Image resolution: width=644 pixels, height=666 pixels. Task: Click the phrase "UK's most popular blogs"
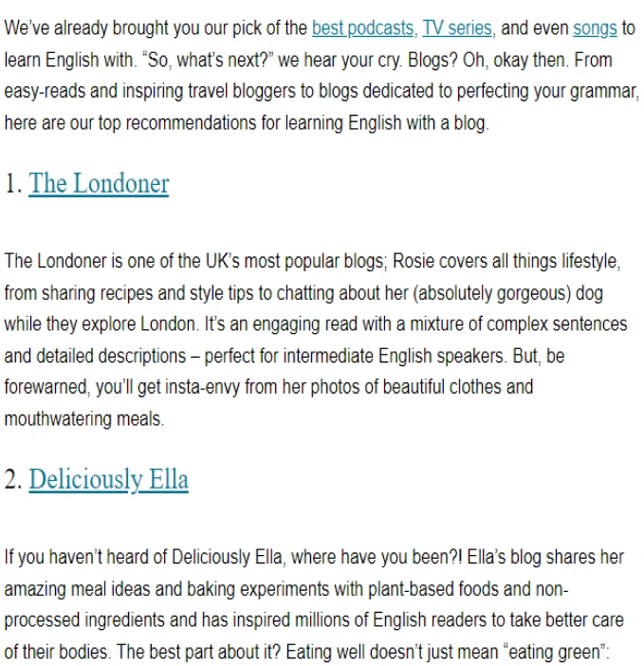295,261
